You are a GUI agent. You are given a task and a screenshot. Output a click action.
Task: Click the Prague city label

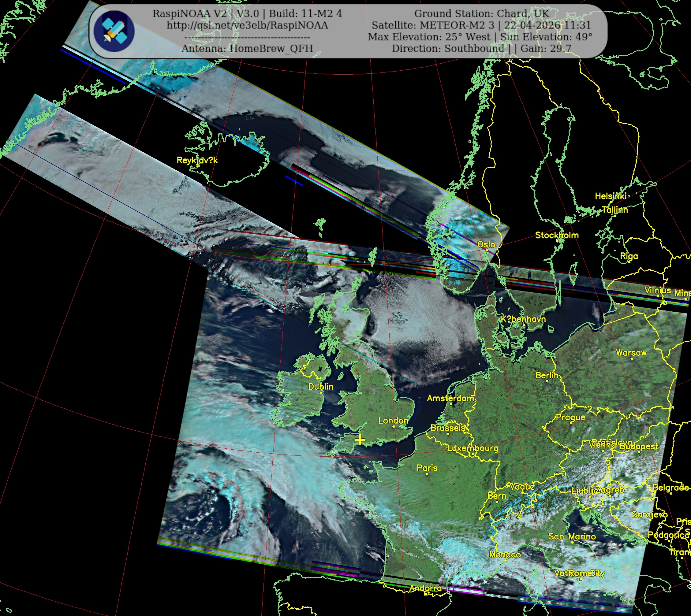point(570,417)
